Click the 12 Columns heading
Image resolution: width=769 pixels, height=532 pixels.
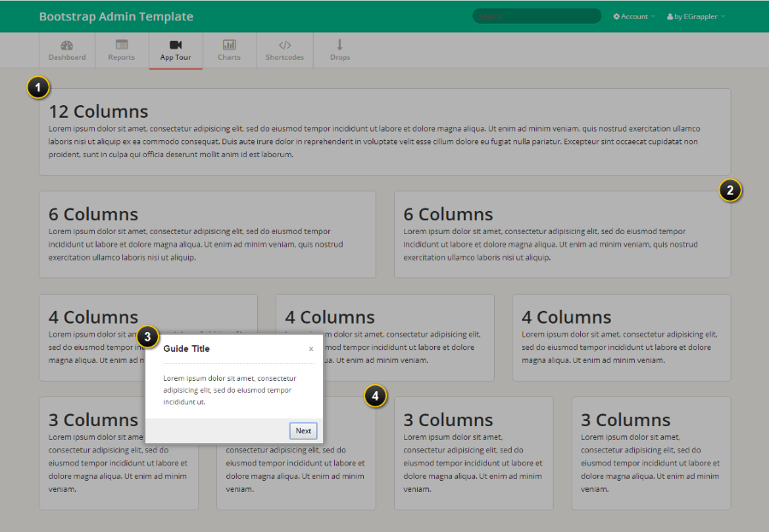point(98,111)
